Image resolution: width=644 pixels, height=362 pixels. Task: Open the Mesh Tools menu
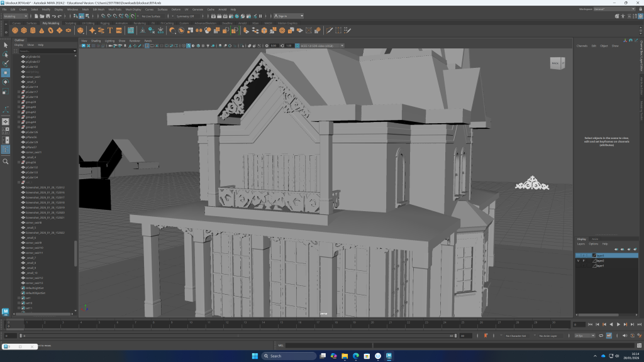(116, 9)
